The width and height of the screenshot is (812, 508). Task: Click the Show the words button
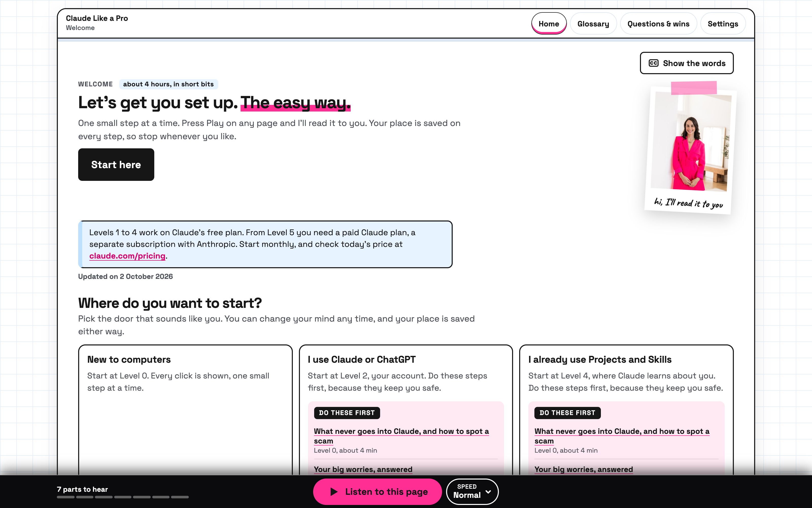686,63
